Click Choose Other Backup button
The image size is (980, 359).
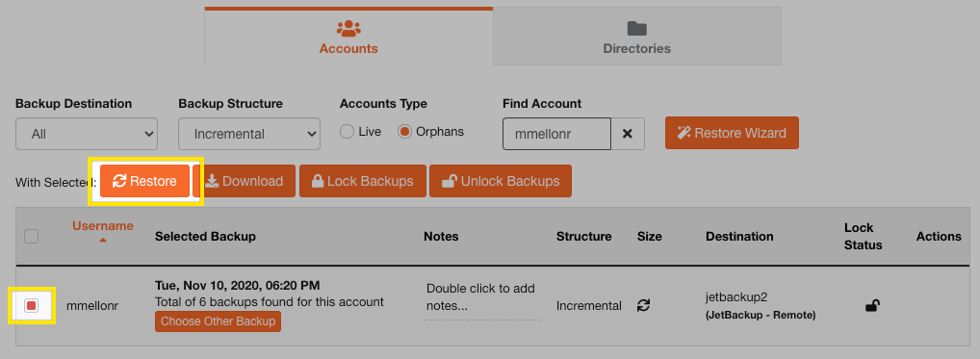[x=219, y=321]
